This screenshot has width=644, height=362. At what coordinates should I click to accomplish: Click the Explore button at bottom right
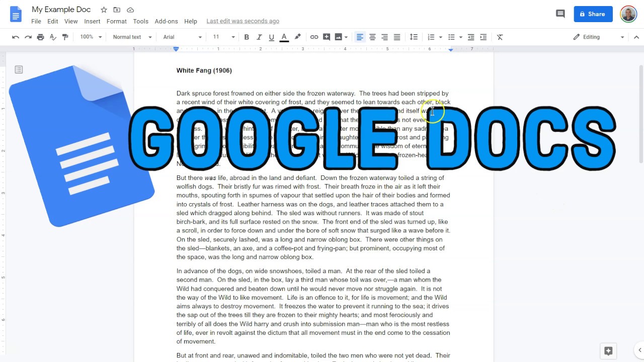(608, 350)
